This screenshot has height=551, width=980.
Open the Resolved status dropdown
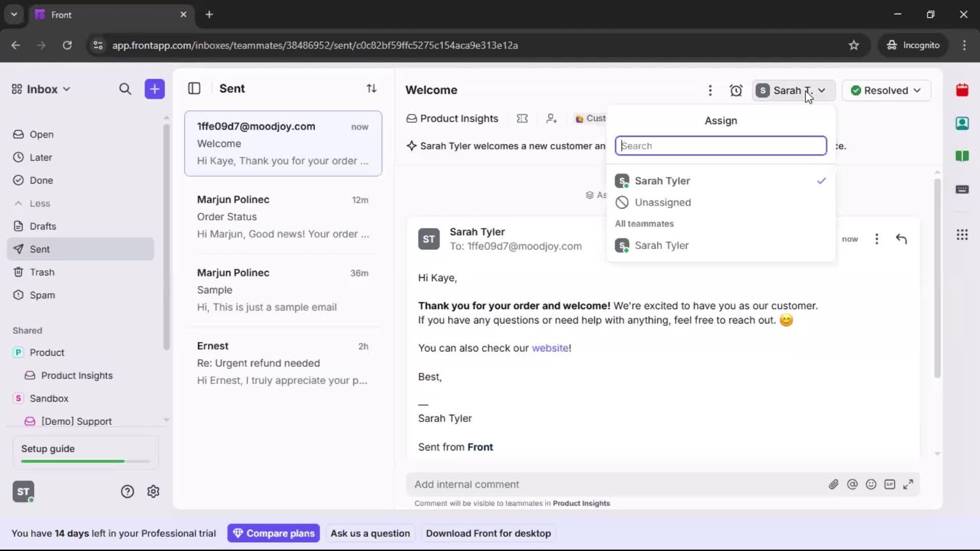tap(887, 90)
